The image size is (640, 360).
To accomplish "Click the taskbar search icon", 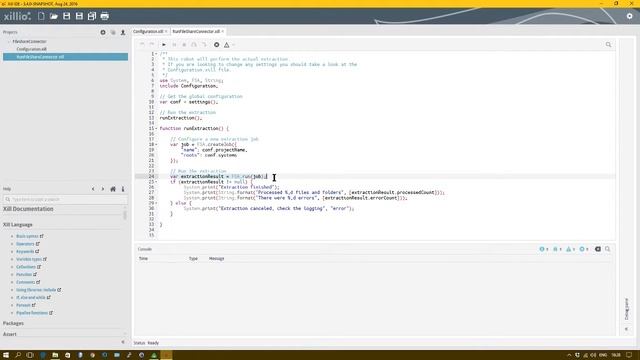I will pos(18,355).
